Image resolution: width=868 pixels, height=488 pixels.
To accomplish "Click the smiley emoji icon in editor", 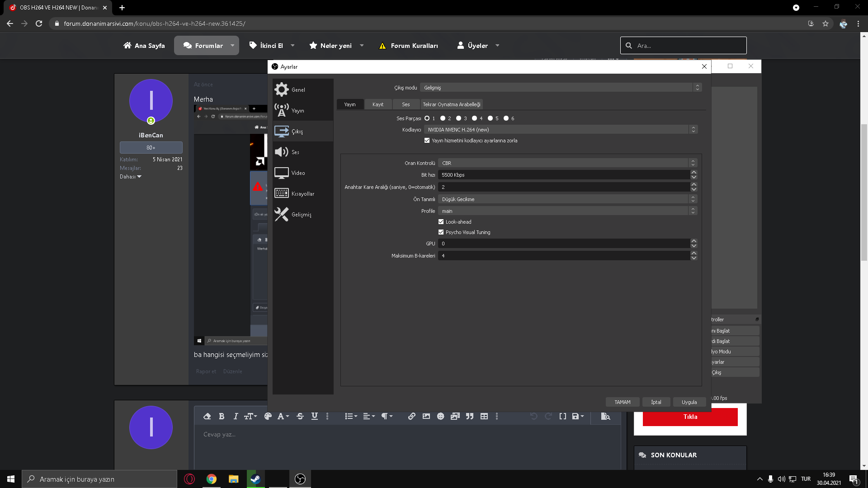I will pyautogui.click(x=440, y=416).
